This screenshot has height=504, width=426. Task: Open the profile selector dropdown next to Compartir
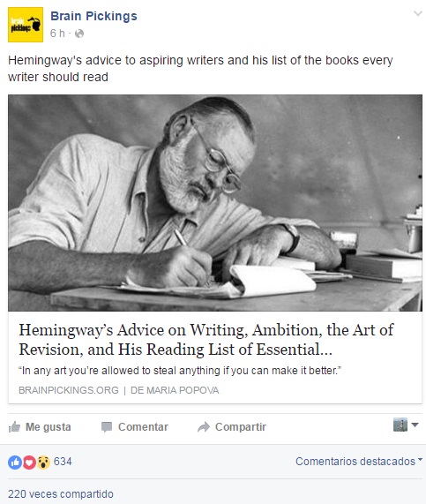(x=406, y=425)
